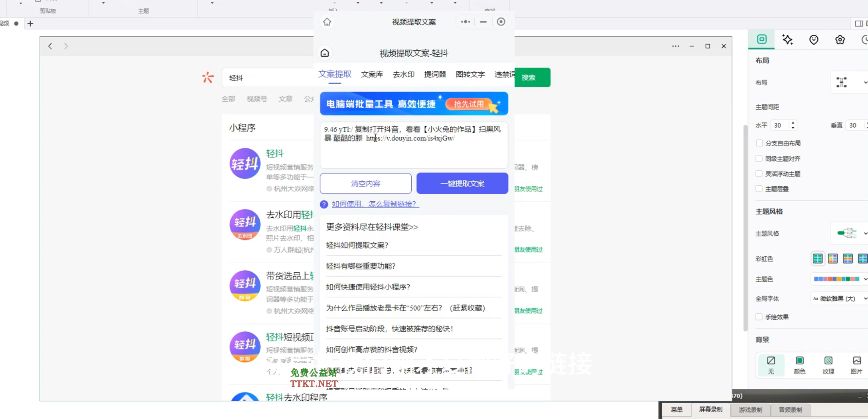Image resolution: width=868 pixels, height=419 pixels.
Task: Enable 分支自由布局 checkbox
Action: tap(759, 143)
